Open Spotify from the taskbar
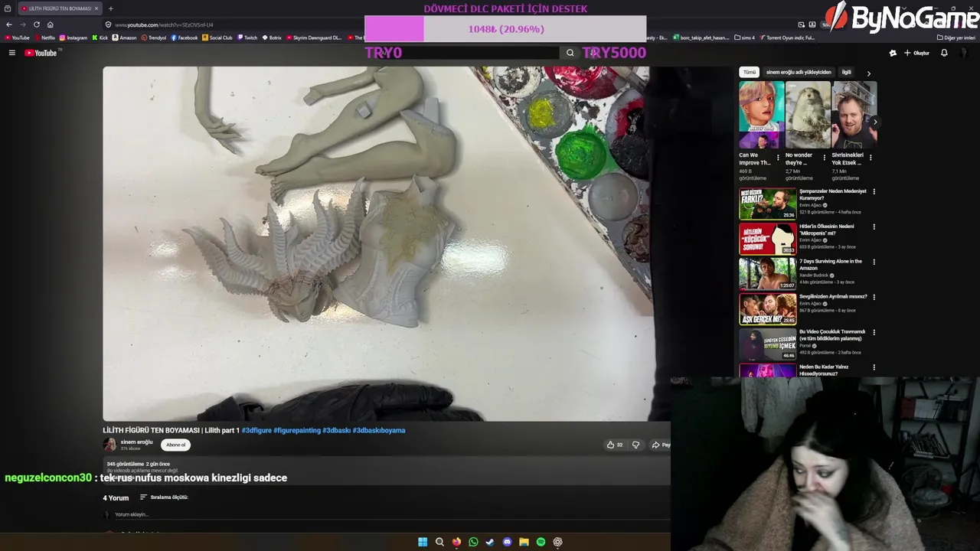Screen dimensions: 980x551 point(541,542)
